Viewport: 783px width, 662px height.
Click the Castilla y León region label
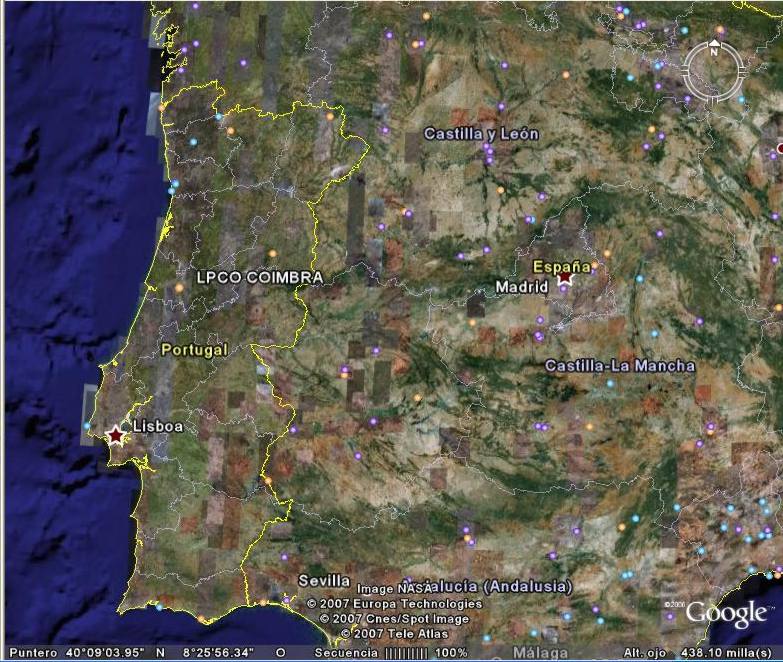pyautogui.click(x=481, y=134)
